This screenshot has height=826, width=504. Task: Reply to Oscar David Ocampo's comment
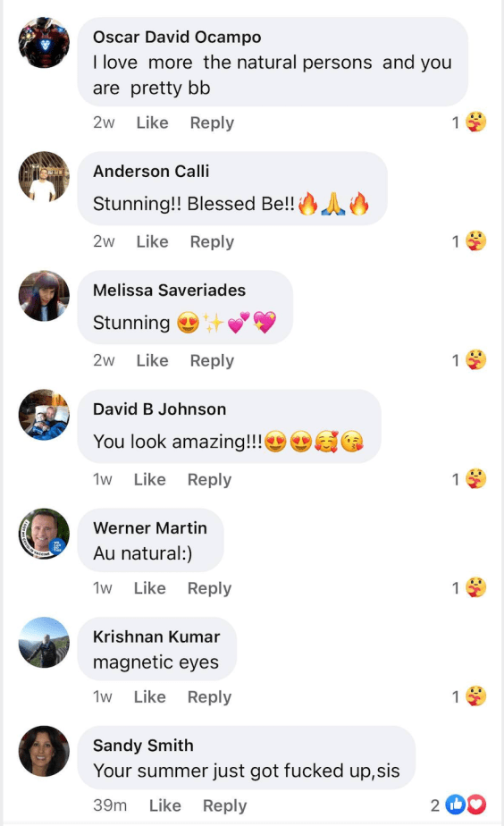(x=212, y=122)
